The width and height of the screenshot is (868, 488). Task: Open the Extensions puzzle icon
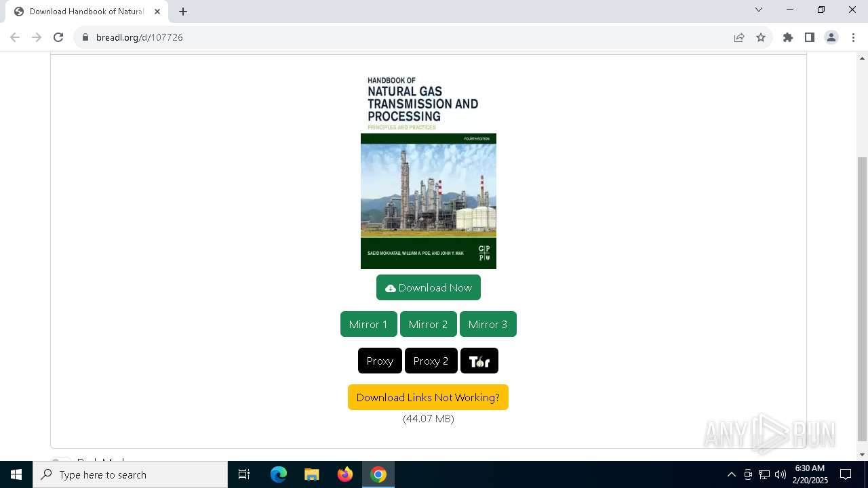[788, 37]
